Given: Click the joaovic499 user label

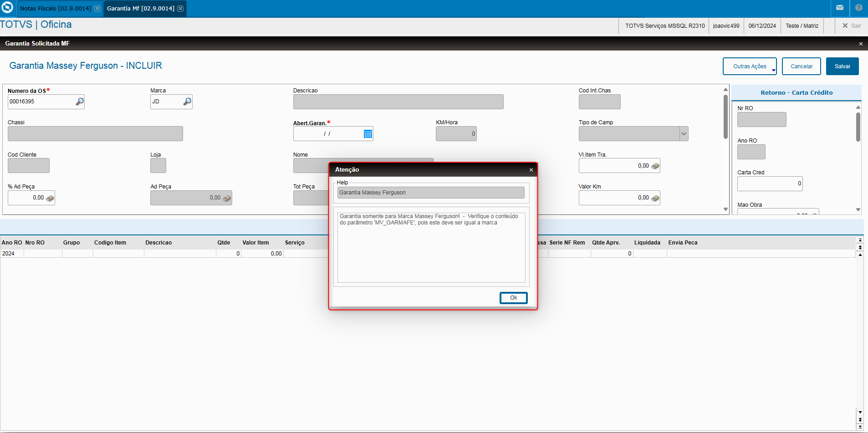Looking at the screenshot, I should click(x=726, y=26).
